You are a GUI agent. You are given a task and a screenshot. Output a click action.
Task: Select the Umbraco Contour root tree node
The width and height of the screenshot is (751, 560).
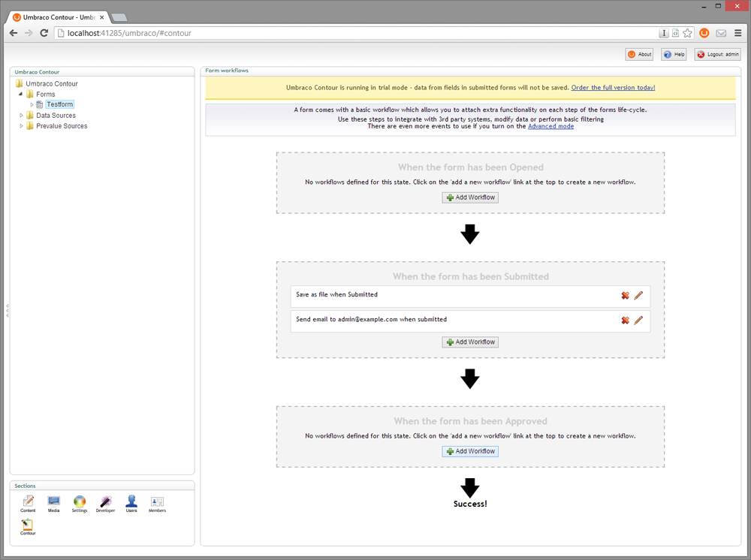[52, 84]
